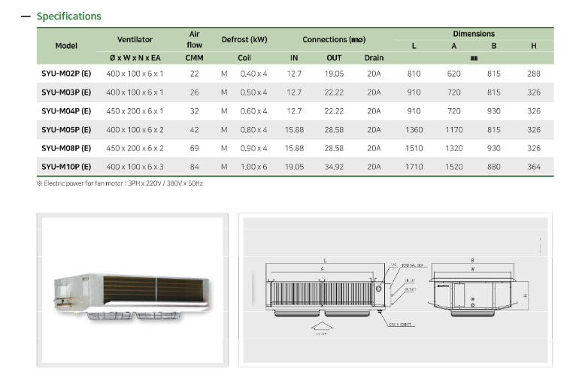The image size is (588, 390).
Task: Click the IN connection subheader
Action: coord(294,58)
